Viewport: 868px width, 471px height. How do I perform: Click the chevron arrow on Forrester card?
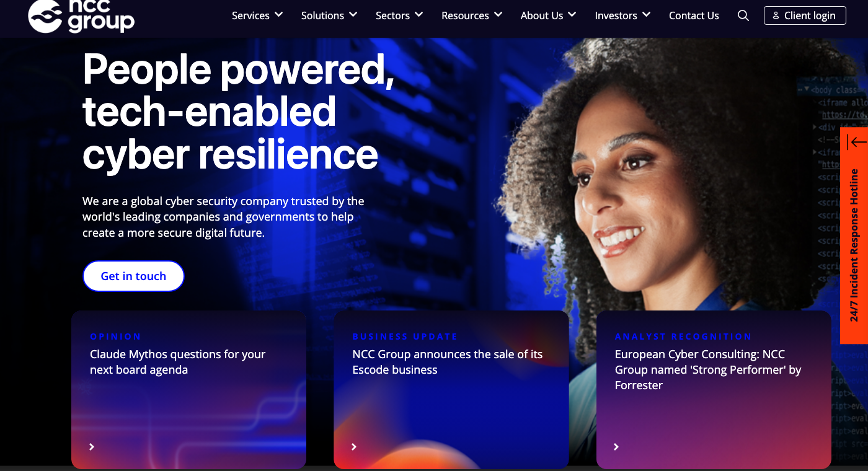coord(616,447)
